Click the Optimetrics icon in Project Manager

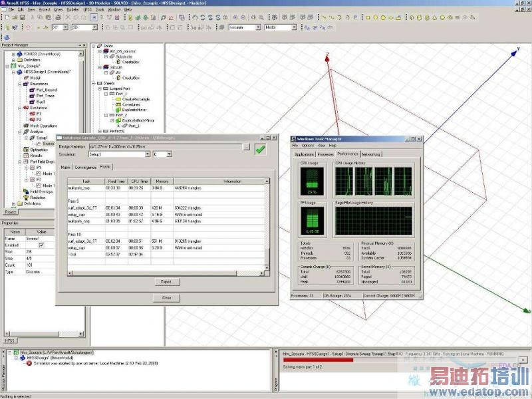point(26,150)
